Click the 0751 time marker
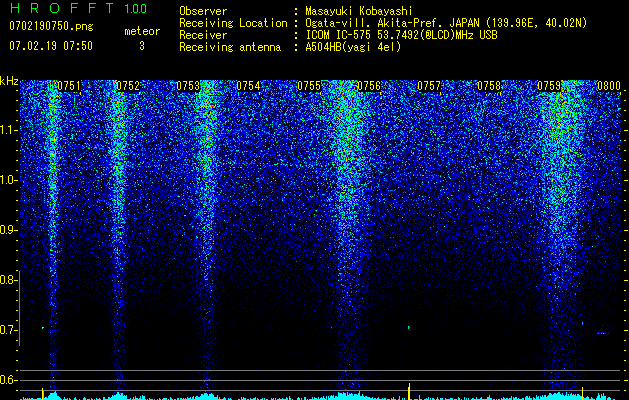629x400 pixels. click(x=69, y=86)
